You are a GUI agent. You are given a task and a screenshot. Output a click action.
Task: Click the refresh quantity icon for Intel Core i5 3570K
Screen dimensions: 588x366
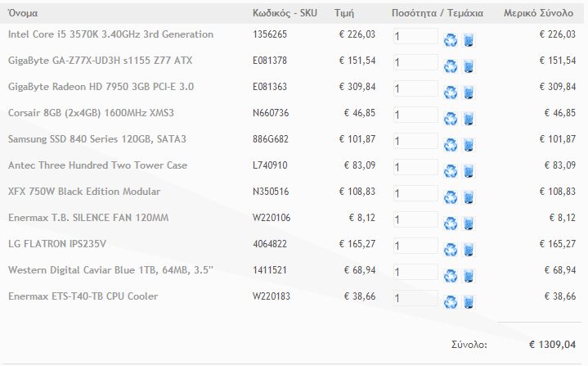(451, 40)
